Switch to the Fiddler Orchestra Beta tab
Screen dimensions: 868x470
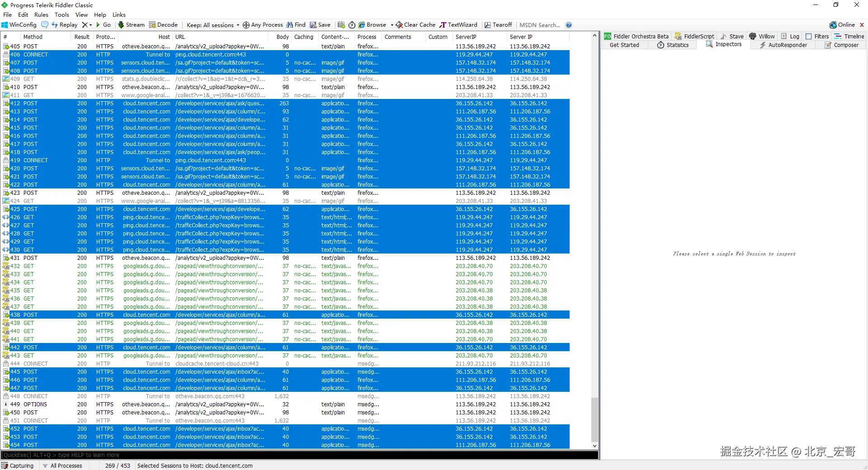pos(636,36)
